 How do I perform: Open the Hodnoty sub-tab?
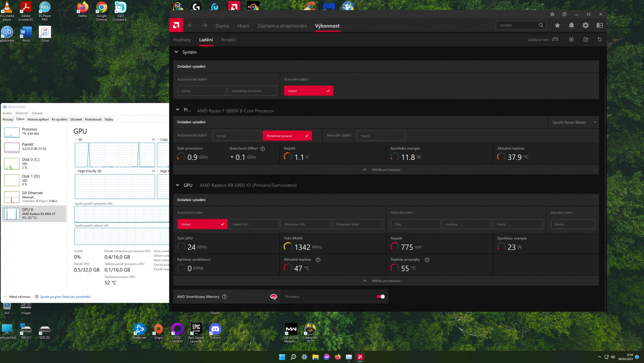[x=182, y=40]
